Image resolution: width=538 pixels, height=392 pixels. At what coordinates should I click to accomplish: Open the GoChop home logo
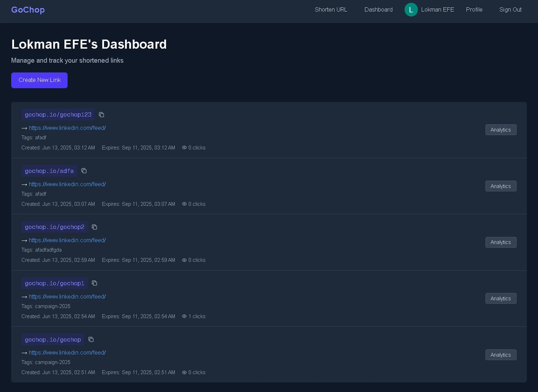tap(28, 10)
